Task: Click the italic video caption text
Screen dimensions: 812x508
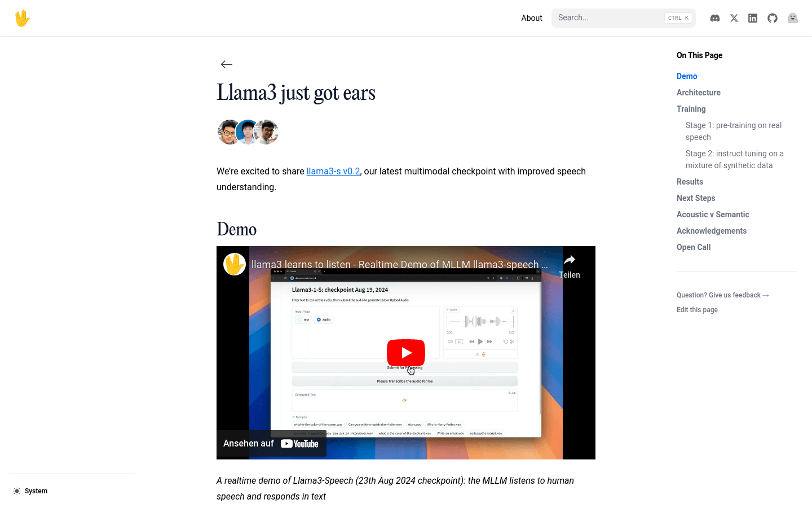Action: pyautogui.click(x=395, y=488)
